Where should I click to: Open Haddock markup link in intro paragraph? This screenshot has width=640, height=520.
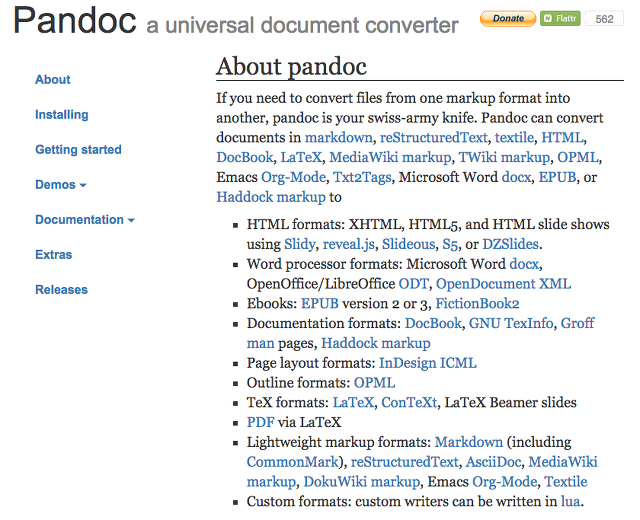click(271, 197)
